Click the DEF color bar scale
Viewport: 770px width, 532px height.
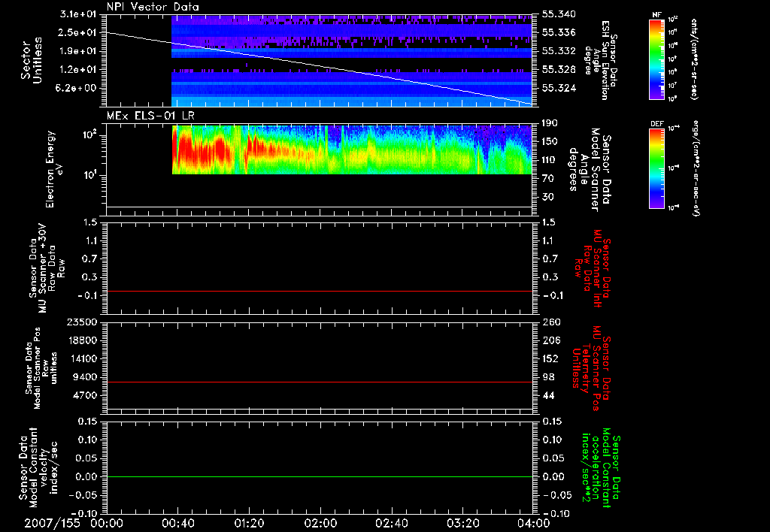pyautogui.click(x=657, y=168)
